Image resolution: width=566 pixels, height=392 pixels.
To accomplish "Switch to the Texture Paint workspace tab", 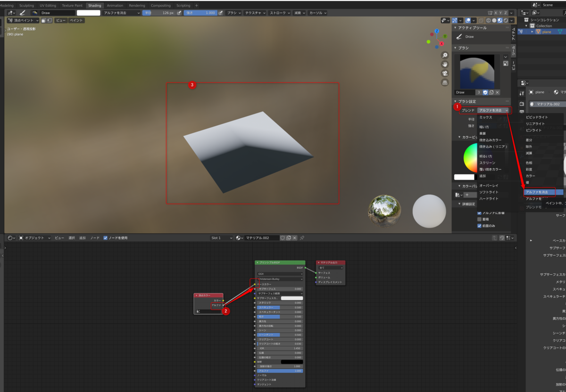I will (x=72, y=5).
